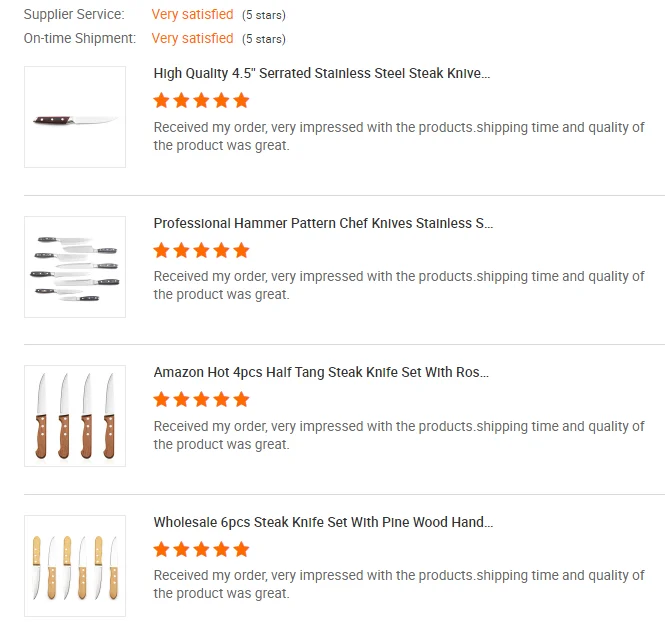Image resolution: width=665 pixels, height=622 pixels.
Task: Click fourth star of Amazon Hot 4pcs rating
Action: [x=221, y=399]
